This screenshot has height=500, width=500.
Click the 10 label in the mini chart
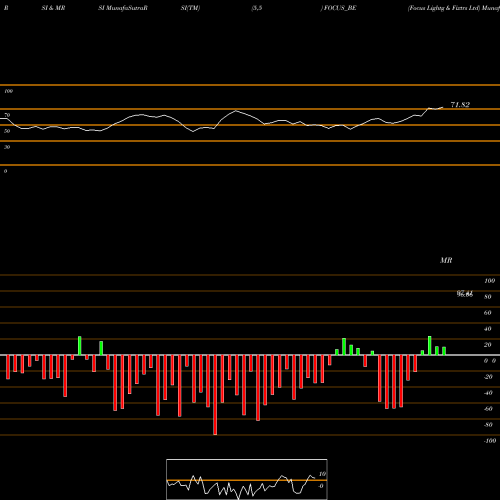[322, 474]
